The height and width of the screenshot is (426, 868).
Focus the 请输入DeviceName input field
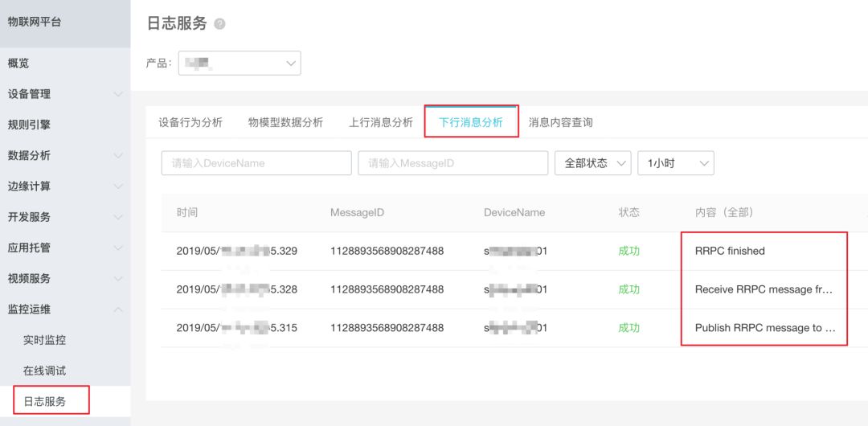pyautogui.click(x=256, y=163)
